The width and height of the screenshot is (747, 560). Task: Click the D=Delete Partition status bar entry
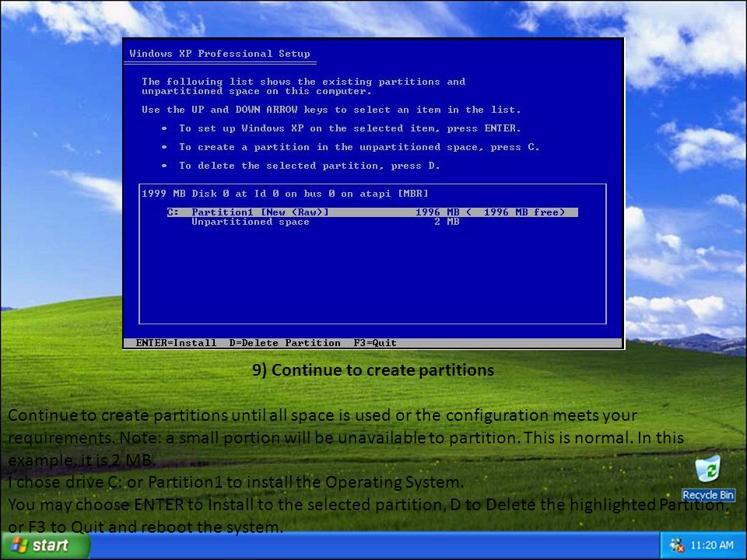coord(285,343)
